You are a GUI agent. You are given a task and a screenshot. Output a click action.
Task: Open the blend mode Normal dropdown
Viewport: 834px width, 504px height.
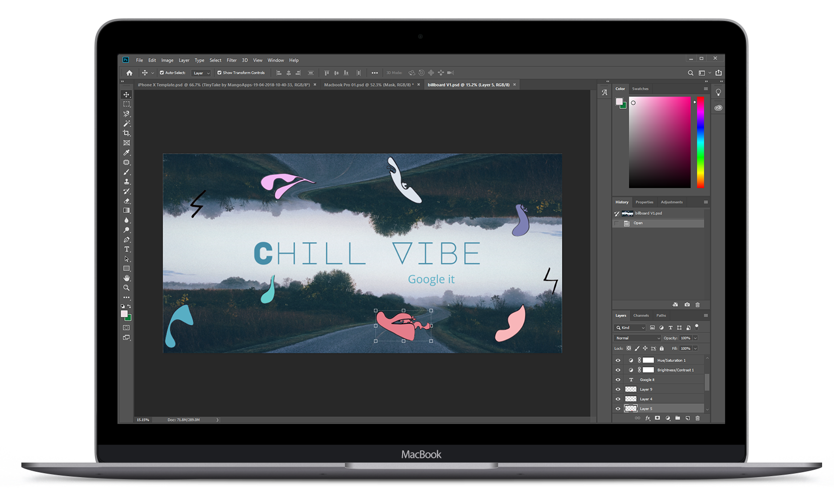(x=638, y=338)
